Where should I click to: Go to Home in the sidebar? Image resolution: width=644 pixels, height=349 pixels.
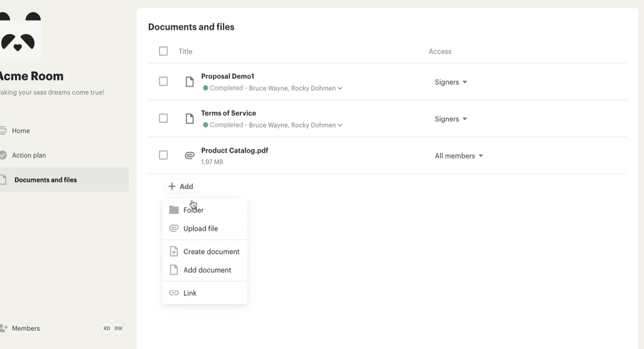coord(21,130)
